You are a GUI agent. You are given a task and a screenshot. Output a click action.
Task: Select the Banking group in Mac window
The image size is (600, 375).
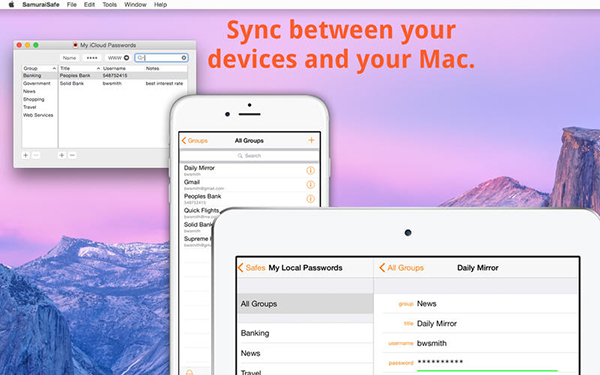point(39,76)
